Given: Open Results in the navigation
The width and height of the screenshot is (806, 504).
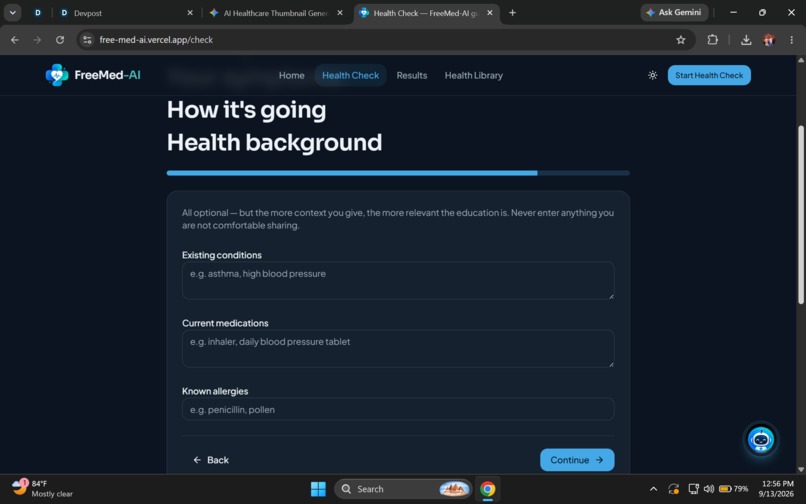Looking at the screenshot, I should pos(412,75).
